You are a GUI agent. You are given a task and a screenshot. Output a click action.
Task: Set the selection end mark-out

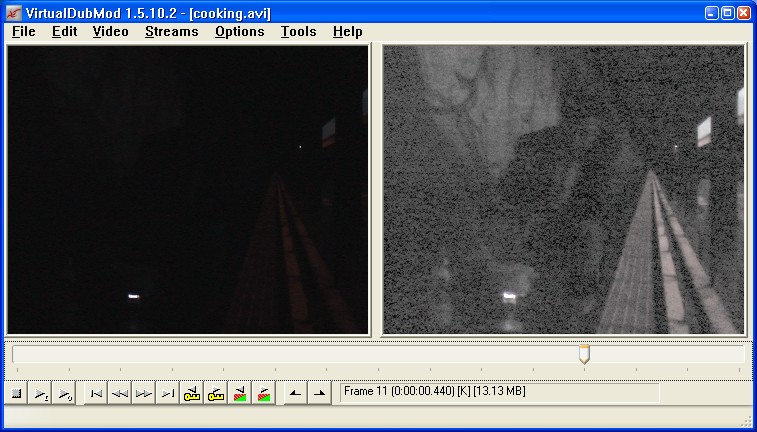click(x=320, y=393)
